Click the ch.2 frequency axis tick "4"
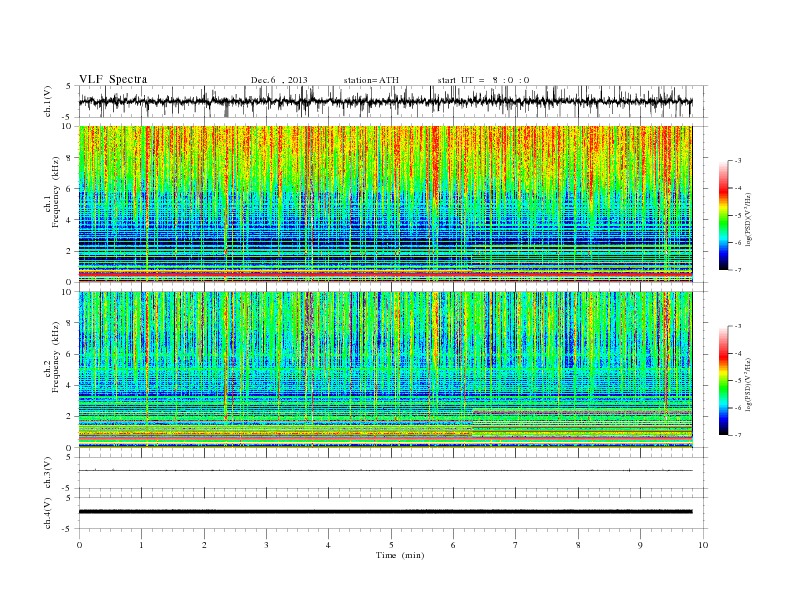792x612 pixels. pyautogui.click(x=70, y=385)
